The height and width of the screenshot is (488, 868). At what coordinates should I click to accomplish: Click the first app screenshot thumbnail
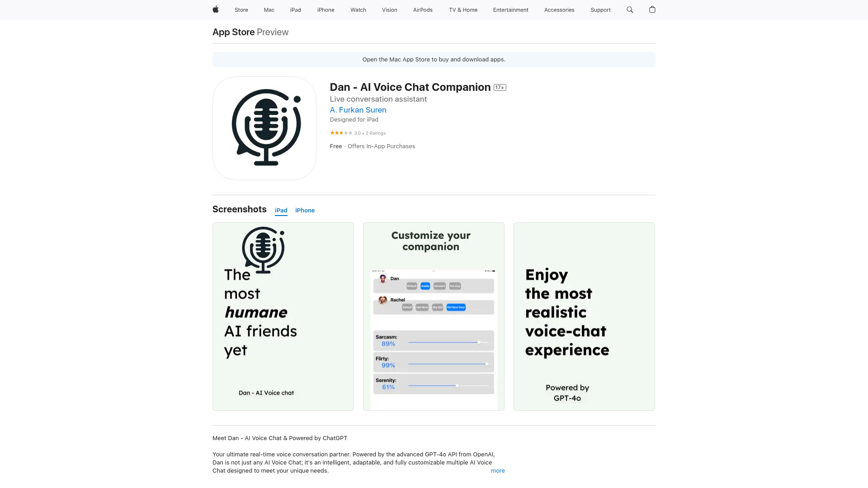tap(283, 316)
